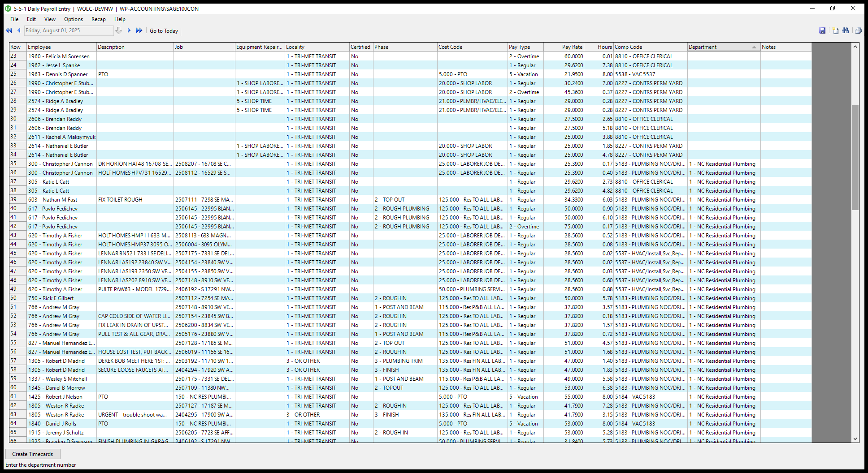Click the Save floppy disk icon

click(822, 30)
